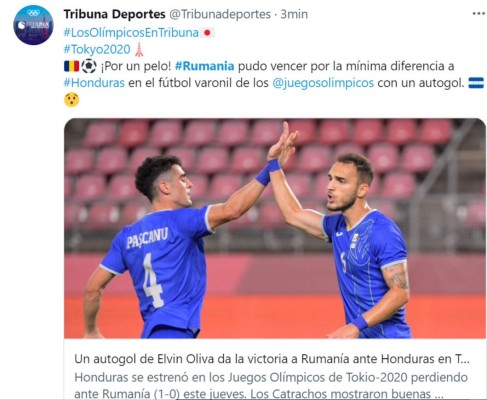Open the Tribuna Deportes profile avatar
487x400 pixels.
[33, 25]
